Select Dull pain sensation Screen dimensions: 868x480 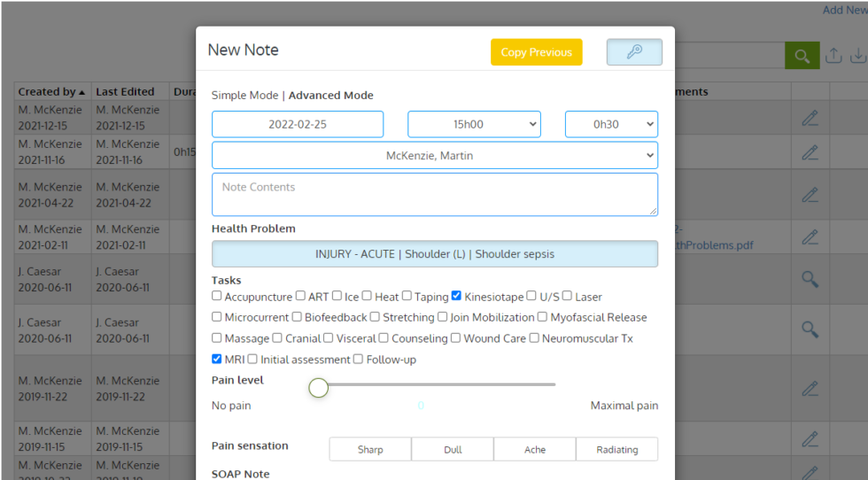click(x=453, y=450)
